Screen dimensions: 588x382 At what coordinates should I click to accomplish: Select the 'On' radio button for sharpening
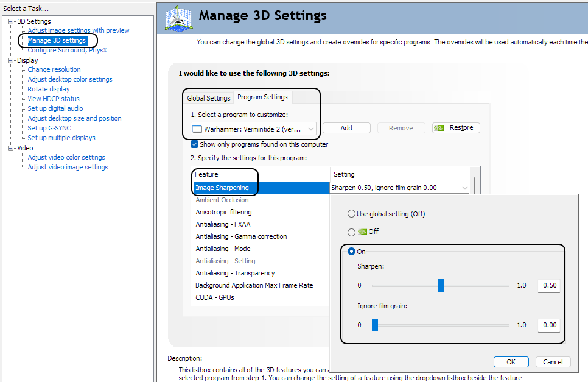click(x=351, y=252)
